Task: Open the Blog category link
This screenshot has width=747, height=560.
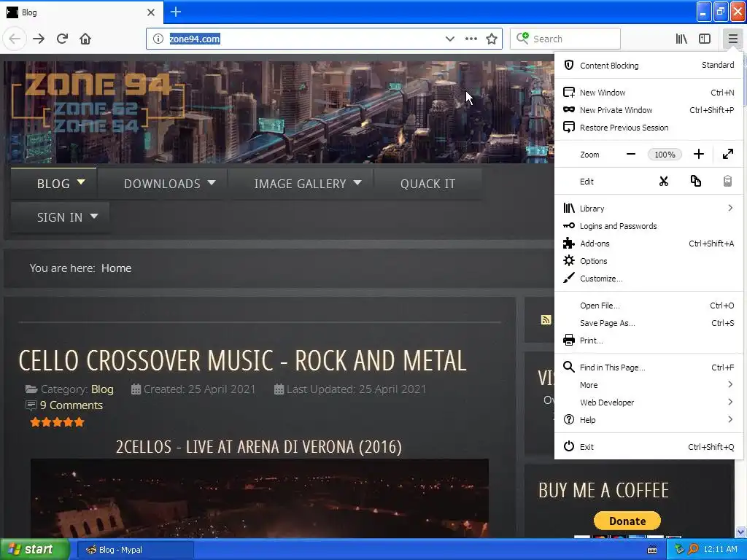Action: coord(102,389)
